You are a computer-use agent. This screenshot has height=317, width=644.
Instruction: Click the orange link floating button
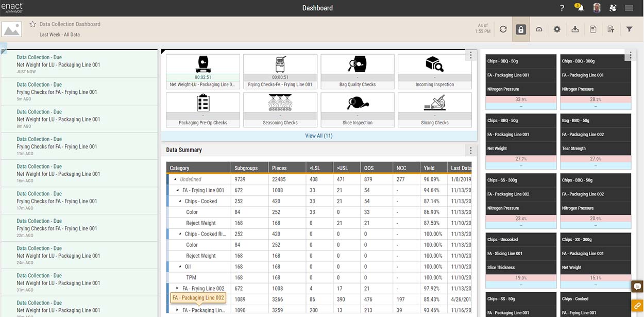click(637, 306)
